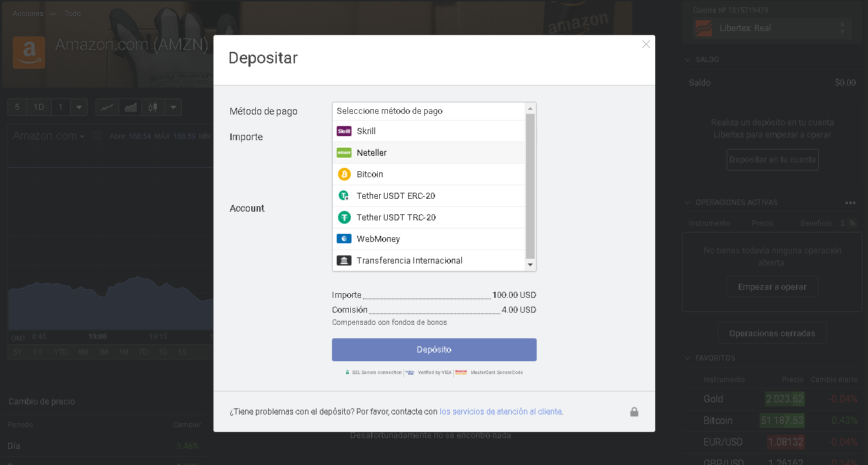Open Operaciones cerradas
Viewport: 868px width, 465px height.
(772, 334)
